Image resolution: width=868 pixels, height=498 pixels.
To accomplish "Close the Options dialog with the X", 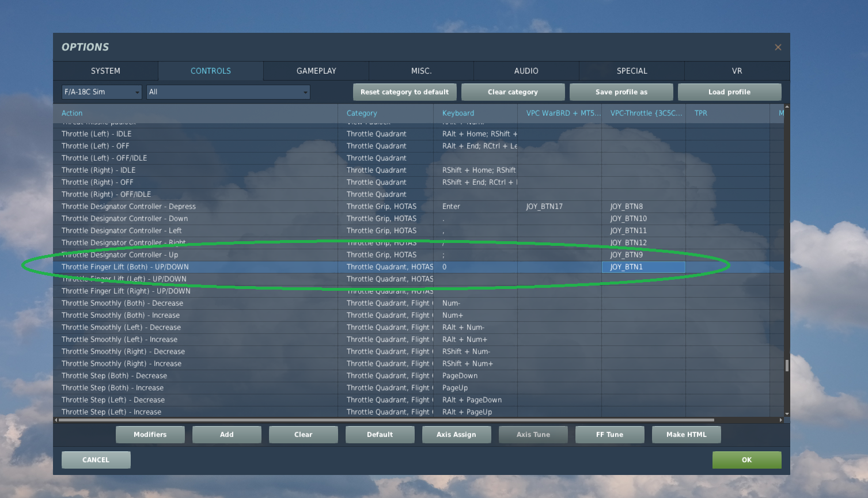I will [778, 47].
